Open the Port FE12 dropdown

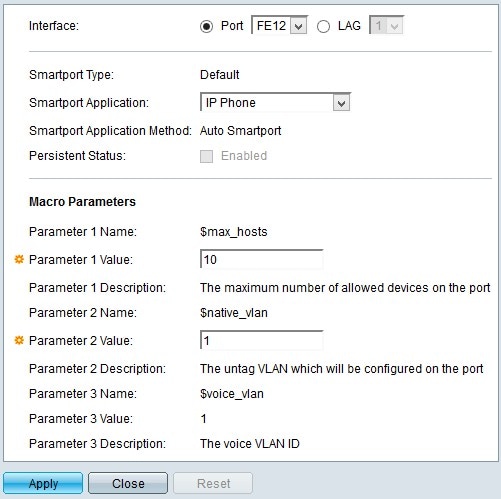279,25
